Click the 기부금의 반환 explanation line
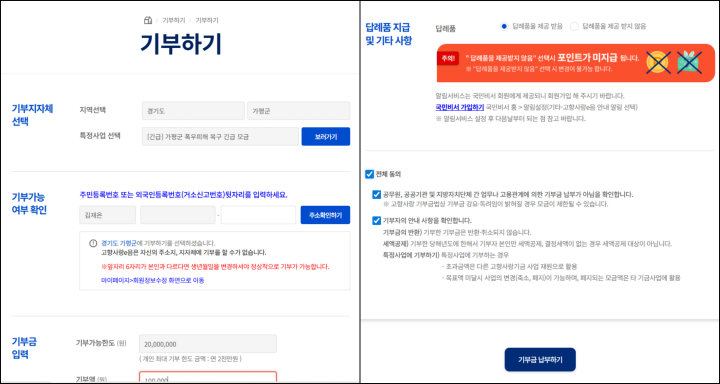 tap(457, 232)
